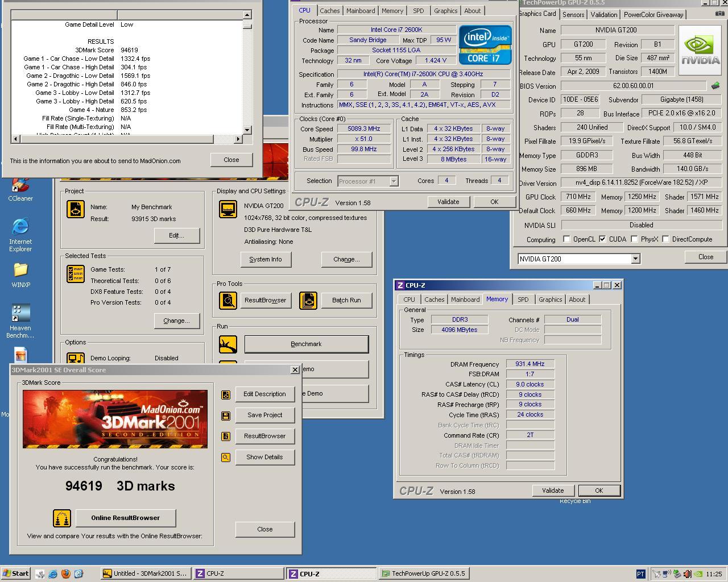Click Close in the results details window

pyautogui.click(x=231, y=160)
